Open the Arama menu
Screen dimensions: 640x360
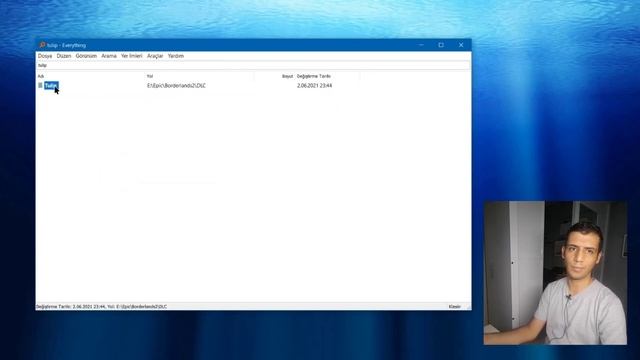pos(109,56)
